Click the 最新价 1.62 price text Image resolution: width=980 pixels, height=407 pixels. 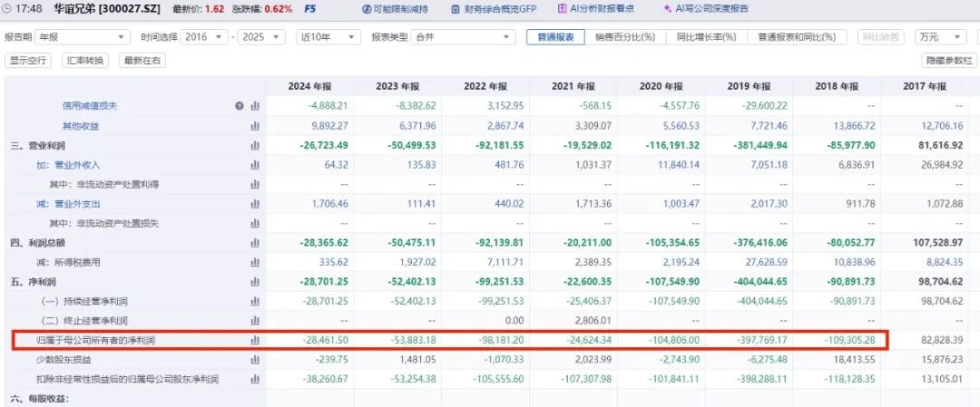tap(198, 9)
